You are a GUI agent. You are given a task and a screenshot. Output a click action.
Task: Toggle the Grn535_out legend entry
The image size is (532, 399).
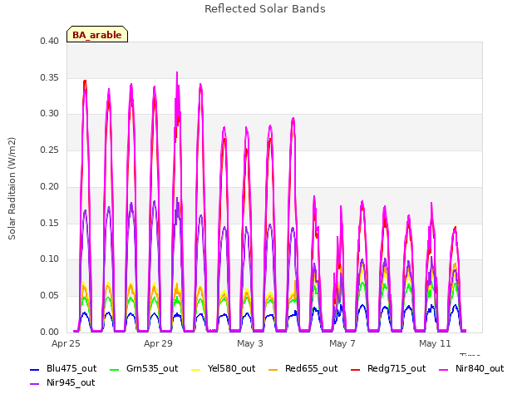click(x=144, y=369)
